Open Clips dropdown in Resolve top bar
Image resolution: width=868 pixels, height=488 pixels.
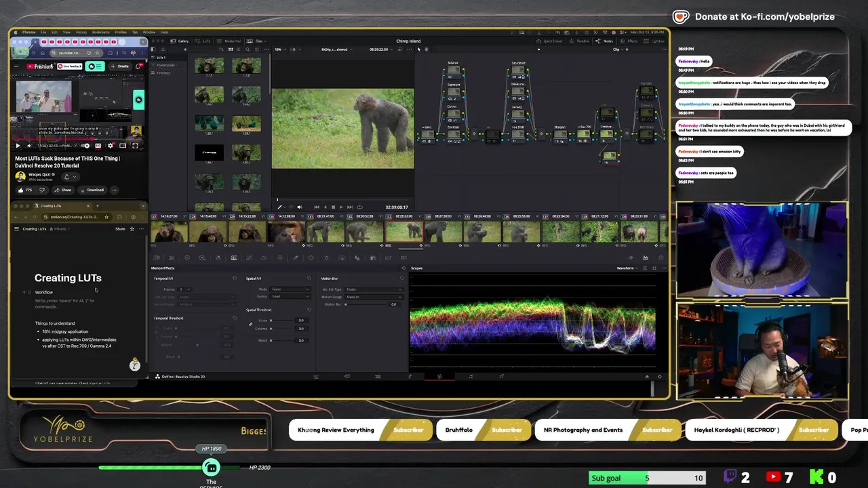(x=256, y=41)
